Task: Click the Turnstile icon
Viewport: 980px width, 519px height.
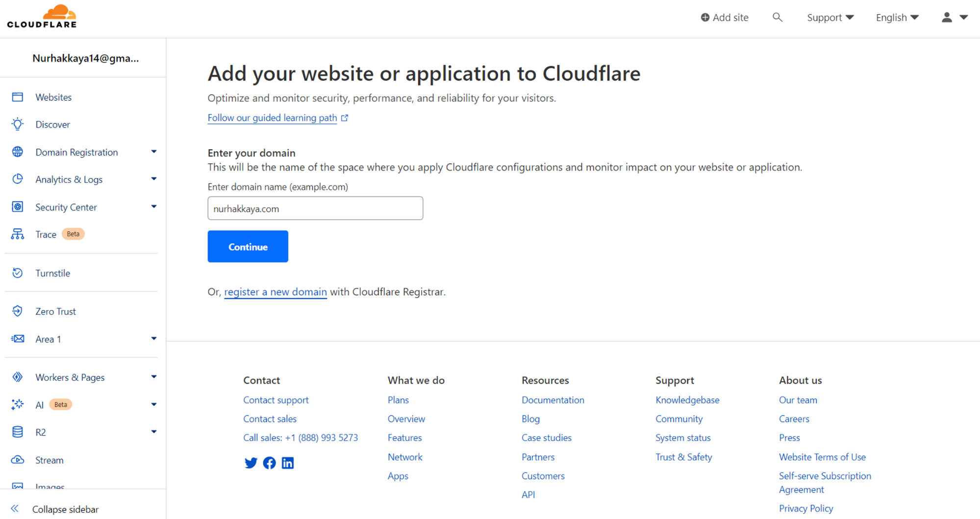Action: [18, 273]
